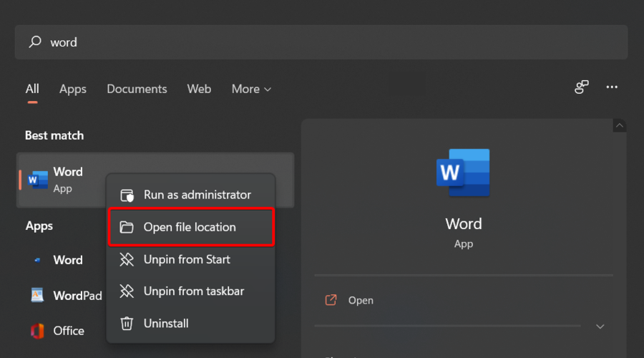Expand more actions chevron below Open

(600, 326)
